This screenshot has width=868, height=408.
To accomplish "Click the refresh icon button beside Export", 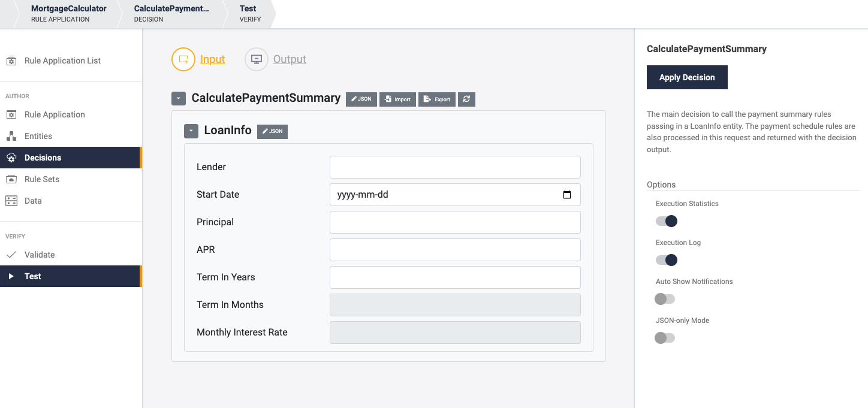I will [x=466, y=99].
